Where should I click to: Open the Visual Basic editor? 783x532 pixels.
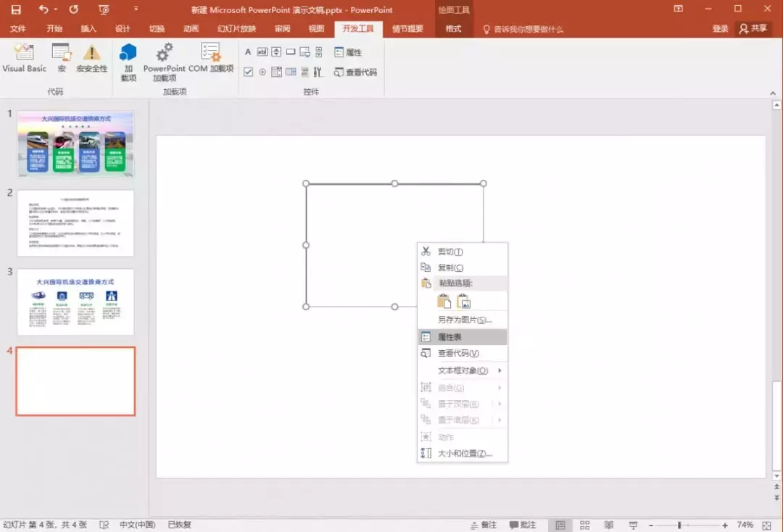(x=24, y=59)
